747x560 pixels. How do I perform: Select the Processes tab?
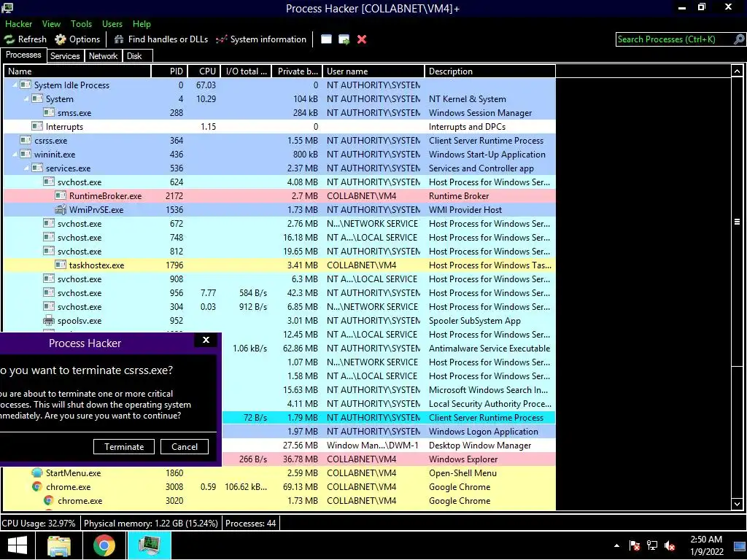pos(23,55)
